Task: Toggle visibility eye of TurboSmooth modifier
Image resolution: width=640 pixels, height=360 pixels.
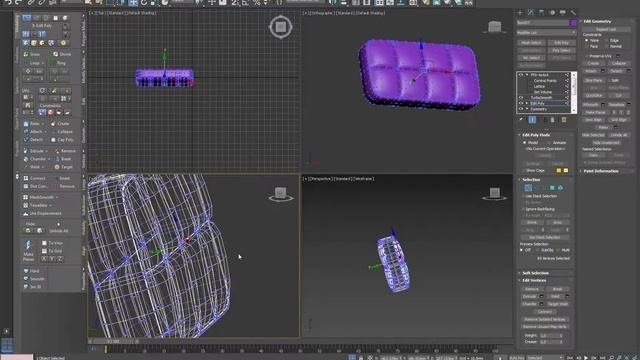Action: point(521,98)
